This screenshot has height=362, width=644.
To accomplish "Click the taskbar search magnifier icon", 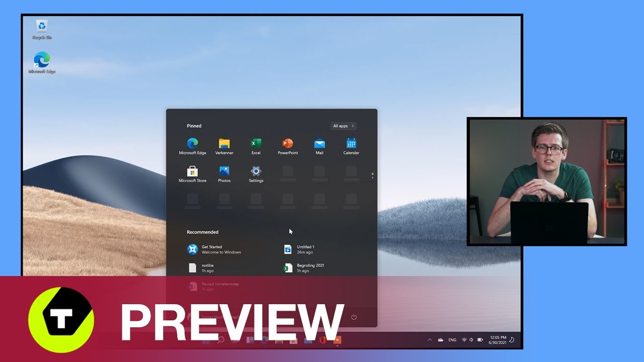I will pyautogui.click(x=220, y=340).
